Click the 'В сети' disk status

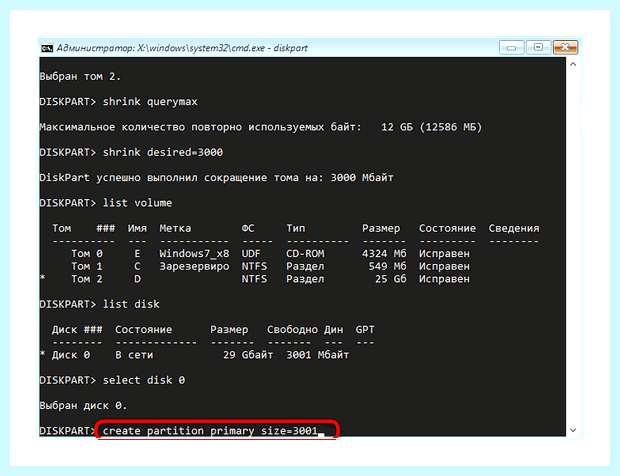134,355
